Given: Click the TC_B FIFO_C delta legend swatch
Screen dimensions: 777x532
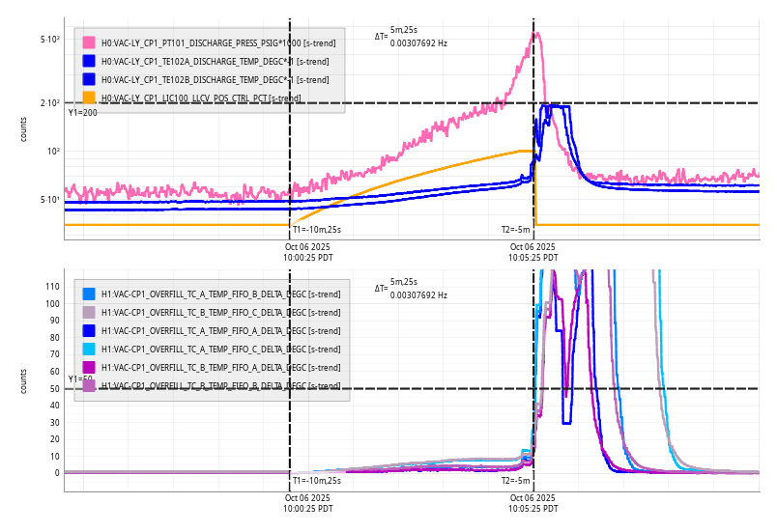Looking at the screenshot, I should point(89,312).
